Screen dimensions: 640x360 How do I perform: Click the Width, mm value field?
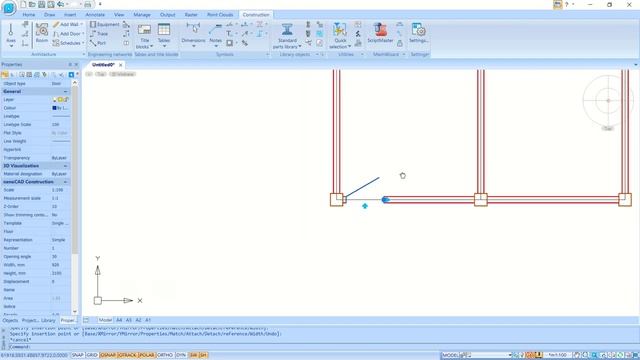[x=60, y=265]
